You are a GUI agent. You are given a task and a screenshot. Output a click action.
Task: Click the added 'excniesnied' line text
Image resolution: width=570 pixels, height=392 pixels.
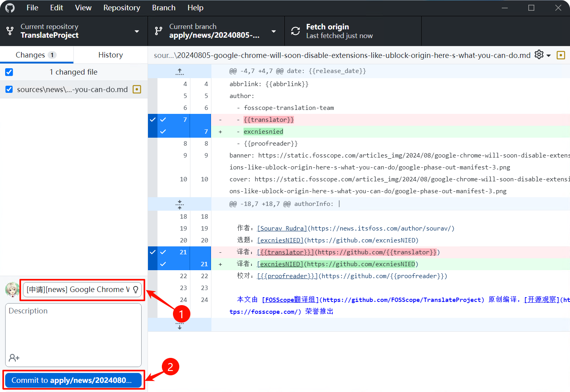pyautogui.click(x=263, y=131)
